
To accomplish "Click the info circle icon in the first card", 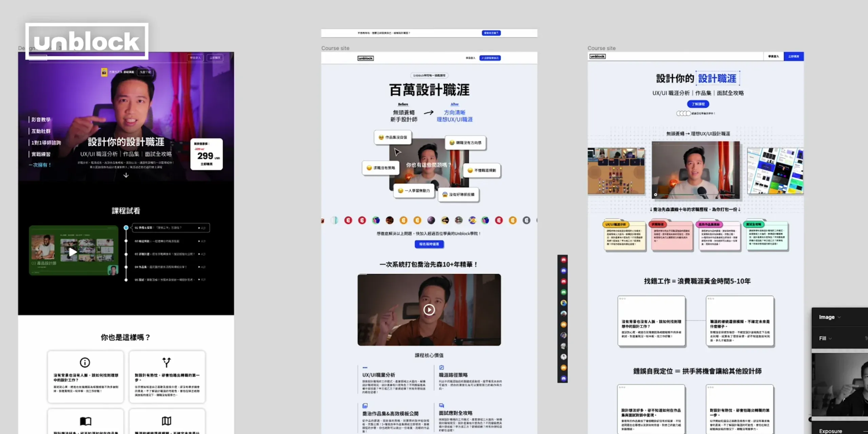I will 85,363.
